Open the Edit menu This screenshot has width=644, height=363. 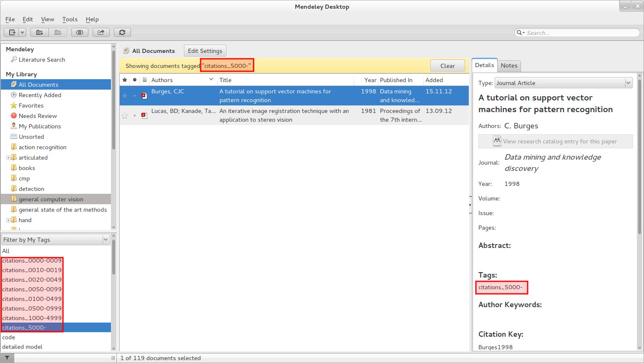(x=28, y=19)
